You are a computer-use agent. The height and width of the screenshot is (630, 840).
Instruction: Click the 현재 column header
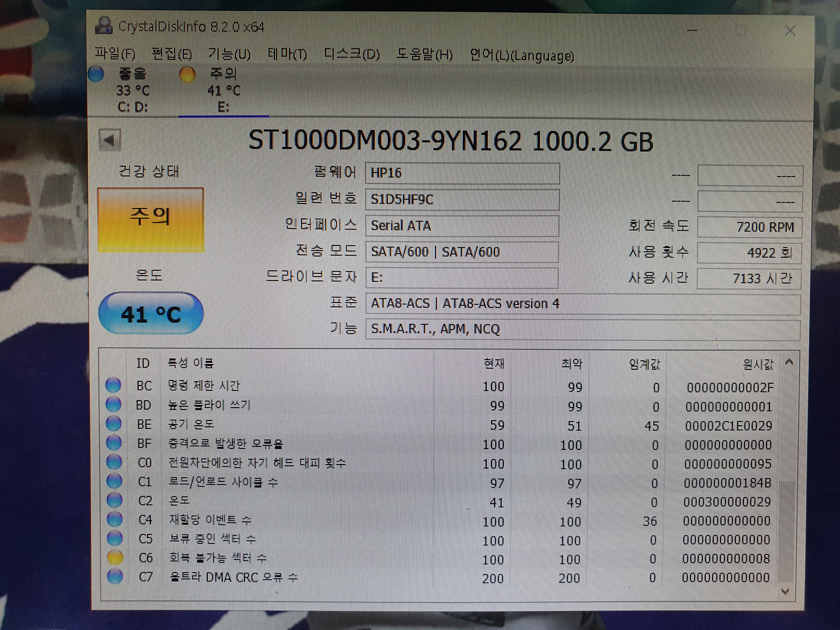[494, 364]
